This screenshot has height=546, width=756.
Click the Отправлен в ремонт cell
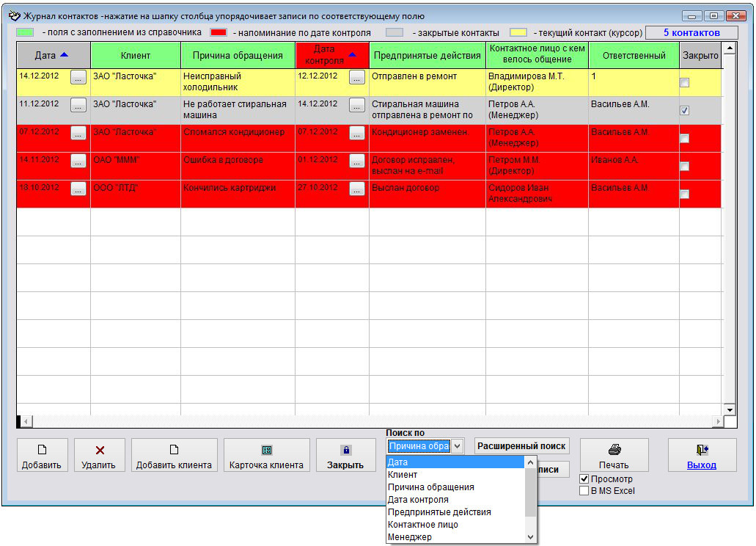coord(427,82)
